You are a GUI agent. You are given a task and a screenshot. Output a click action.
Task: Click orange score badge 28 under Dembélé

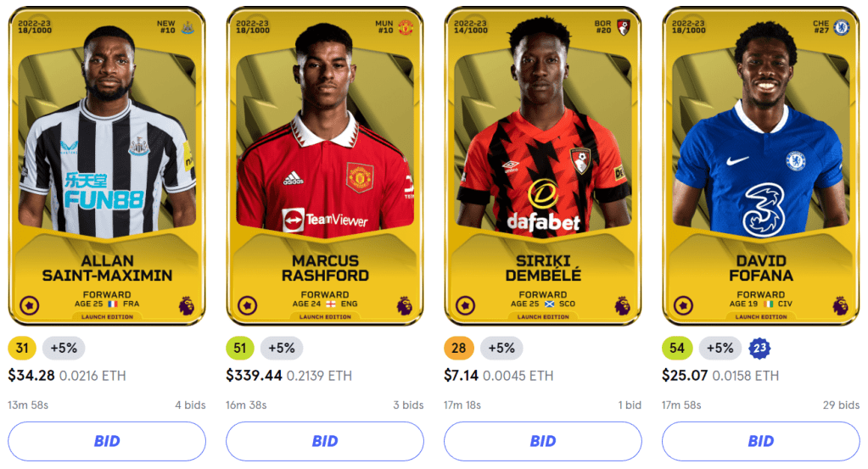pos(458,348)
